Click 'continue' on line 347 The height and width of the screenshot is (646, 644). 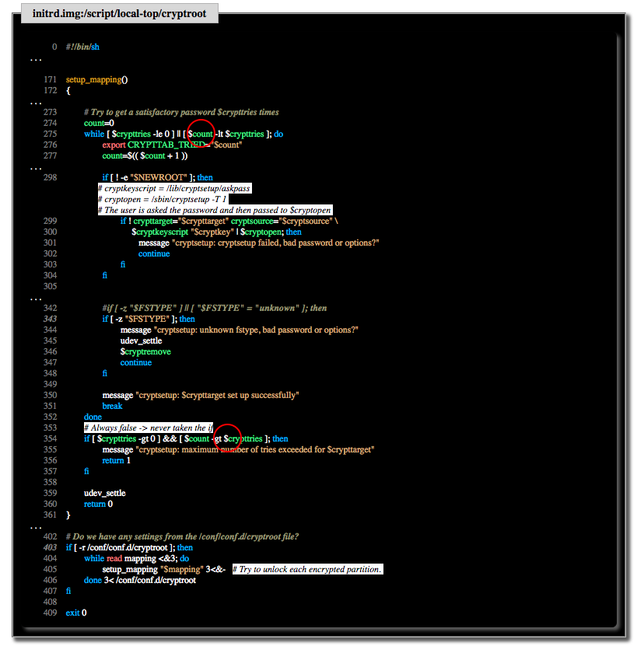click(x=135, y=362)
